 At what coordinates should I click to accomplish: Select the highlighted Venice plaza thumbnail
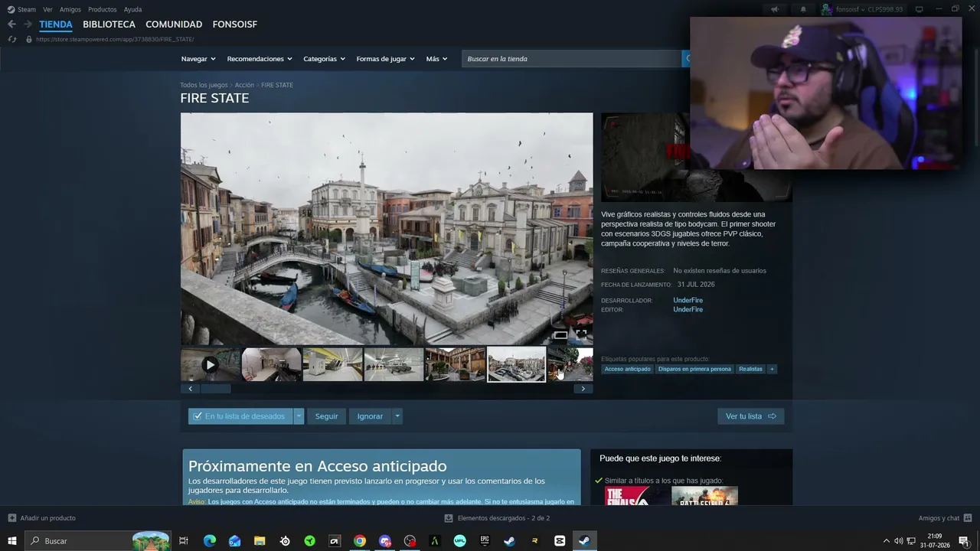click(x=517, y=364)
